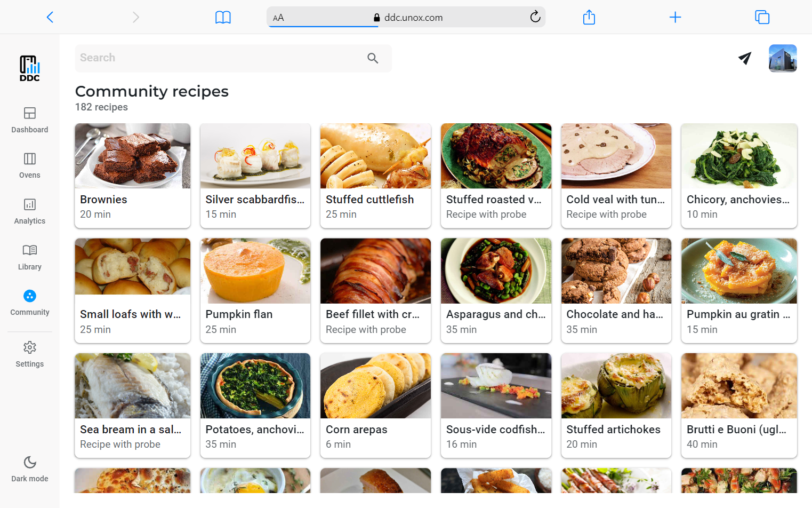Click the Corn arepas recipe thumbnail

click(375, 385)
